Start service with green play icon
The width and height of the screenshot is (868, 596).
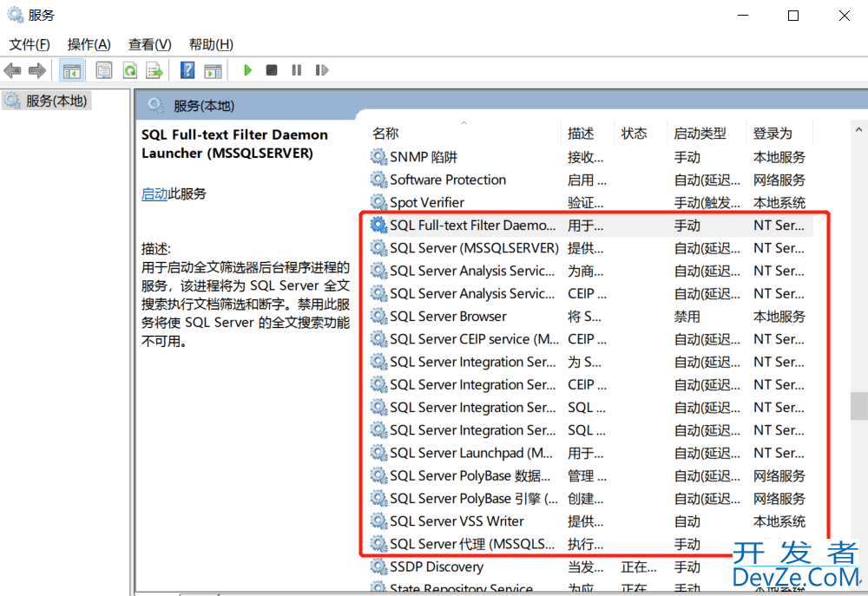coord(247,70)
